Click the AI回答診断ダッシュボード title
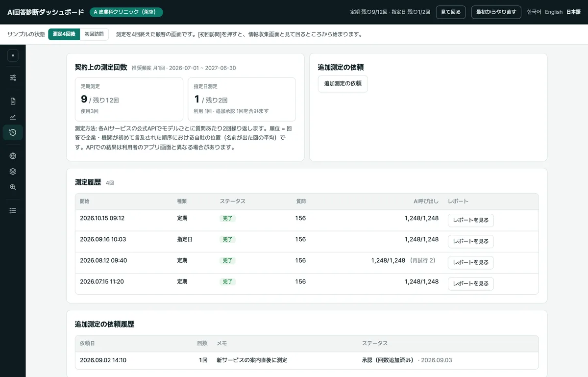Image resolution: width=588 pixels, height=377 pixels. [x=46, y=12]
